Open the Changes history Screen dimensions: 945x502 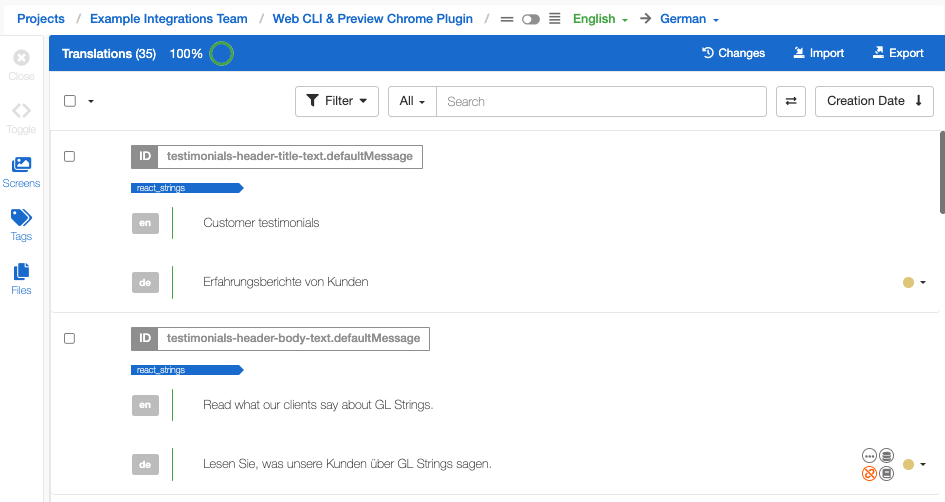733,53
